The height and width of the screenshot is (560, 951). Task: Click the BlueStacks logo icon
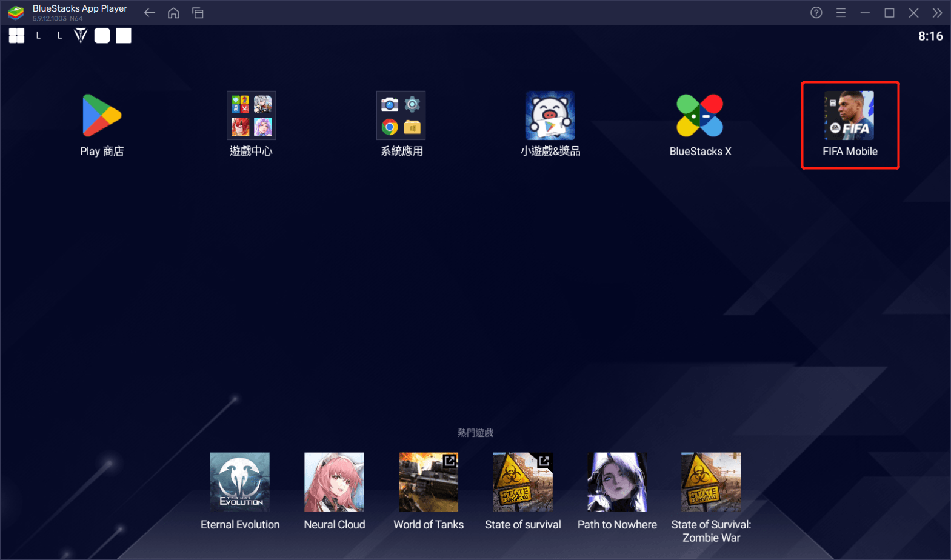pyautogui.click(x=16, y=13)
